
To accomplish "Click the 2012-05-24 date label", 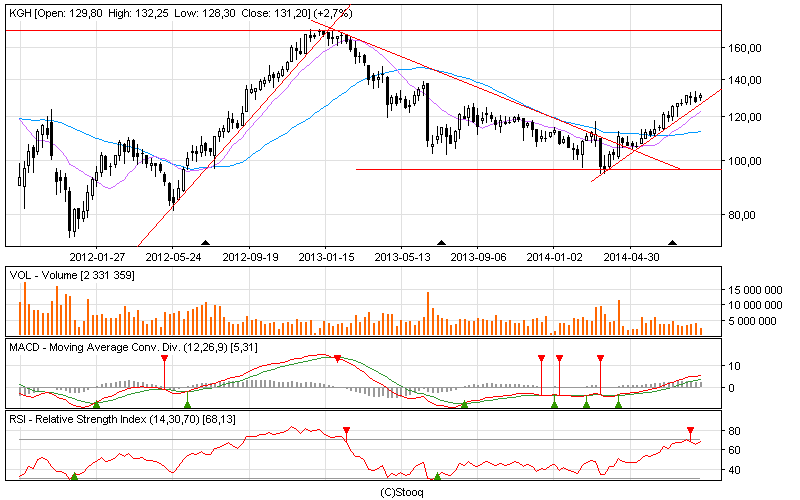I will [173, 257].
